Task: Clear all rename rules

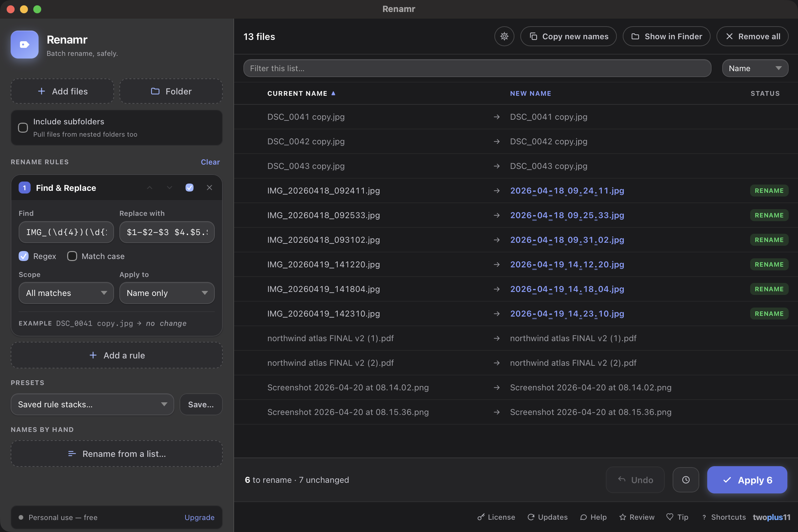Action: 210,162
